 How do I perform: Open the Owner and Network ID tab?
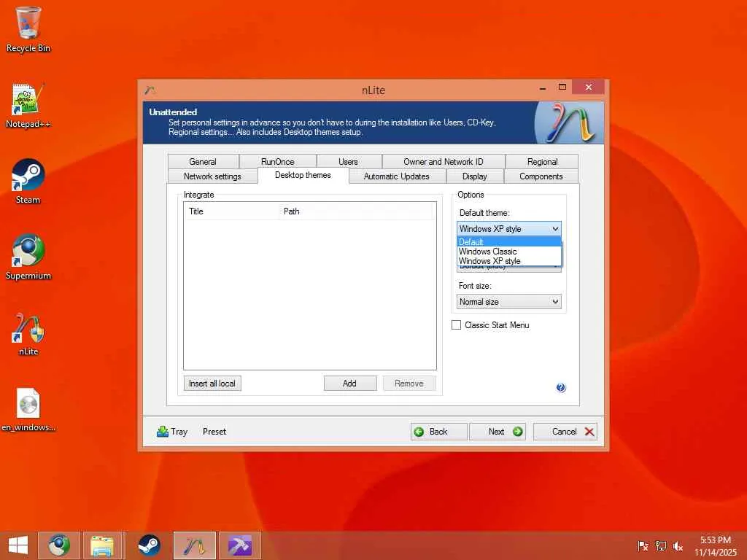pyautogui.click(x=443, y=161)
